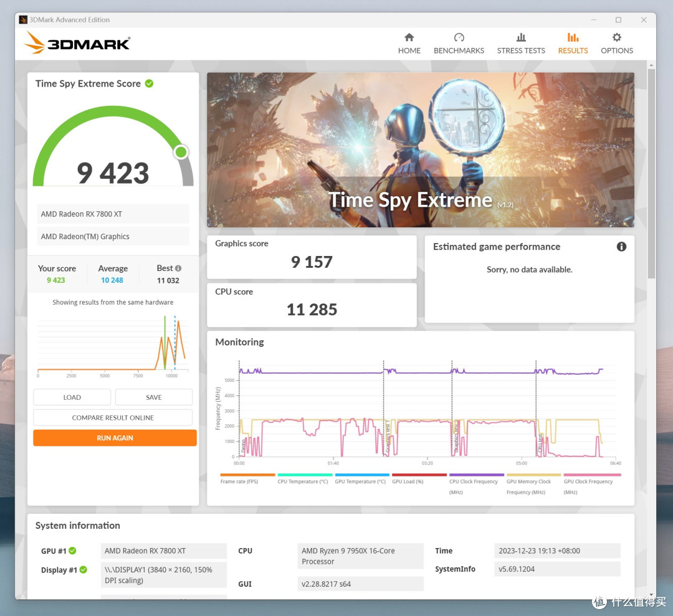Maximize the 3DMark window

click(x=618, y=20)
